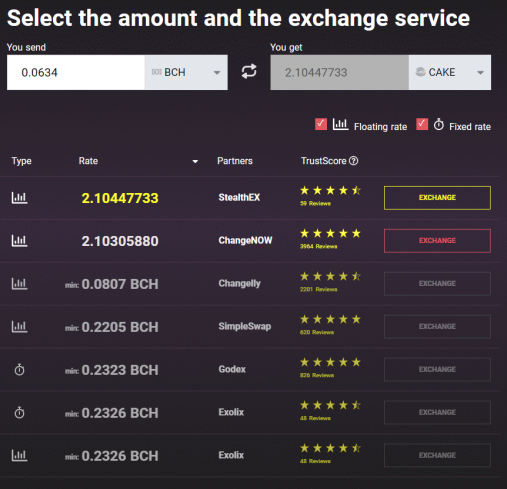Click the fixed rate stopwatch icon for Godex
The image size is (507, 489).
(x=19, y=370)
